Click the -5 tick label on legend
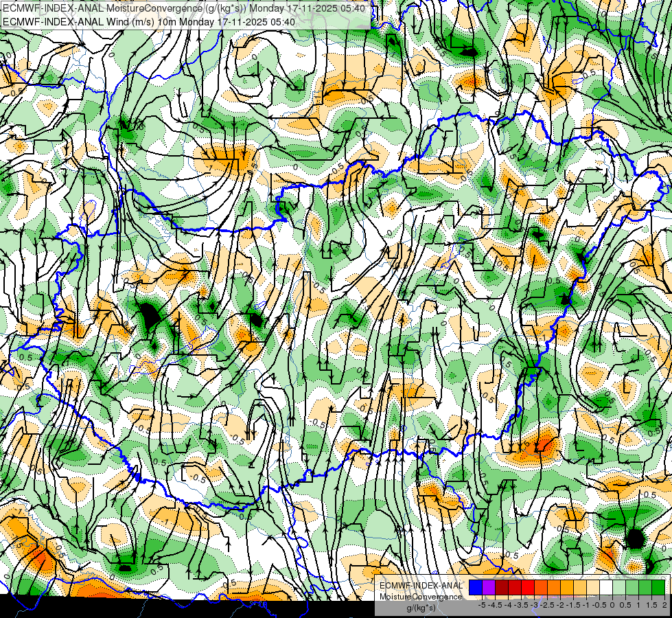The image size is (672, 618). (482, 605)
